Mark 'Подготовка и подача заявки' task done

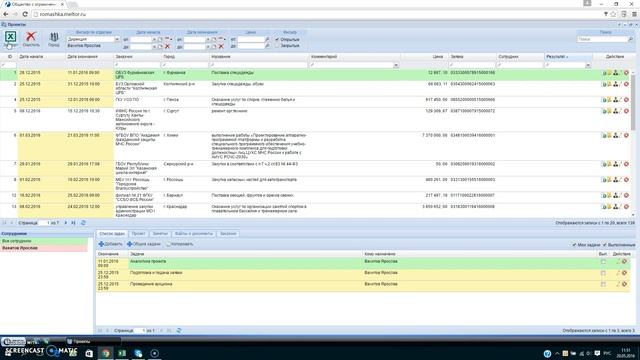[603, 273]
